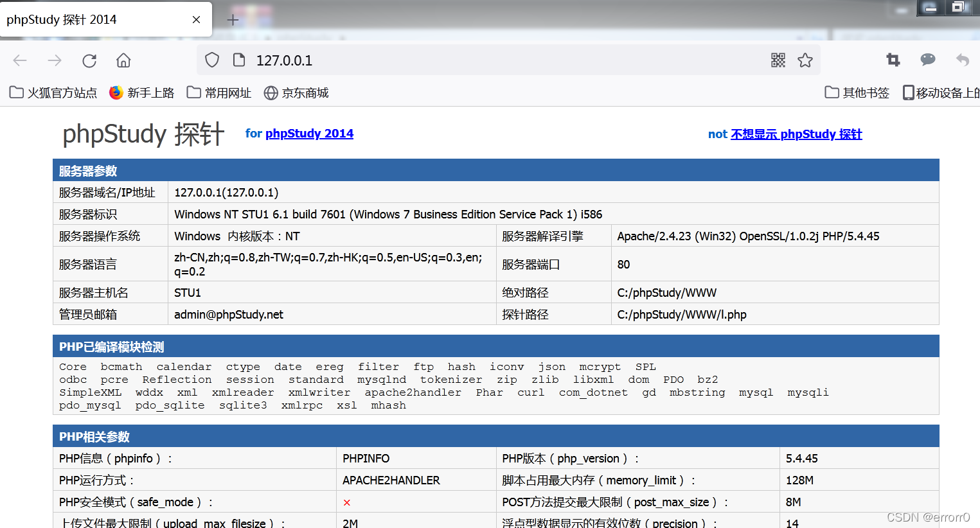The image size is (980, 528).
Task: Open the PHPINFO link
Action: [366, 459]
